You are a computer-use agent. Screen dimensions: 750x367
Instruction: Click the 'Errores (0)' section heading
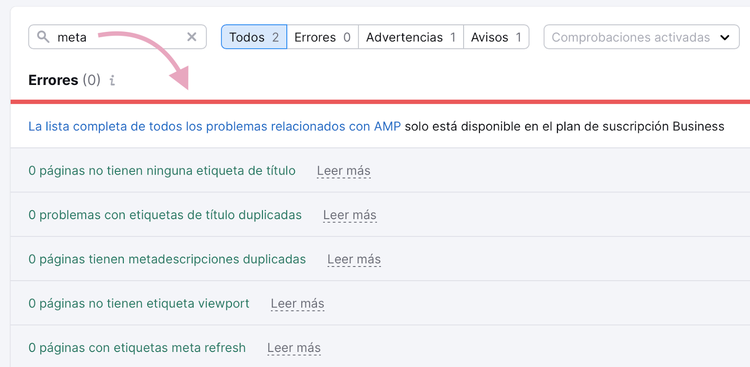tap(65, 80)
